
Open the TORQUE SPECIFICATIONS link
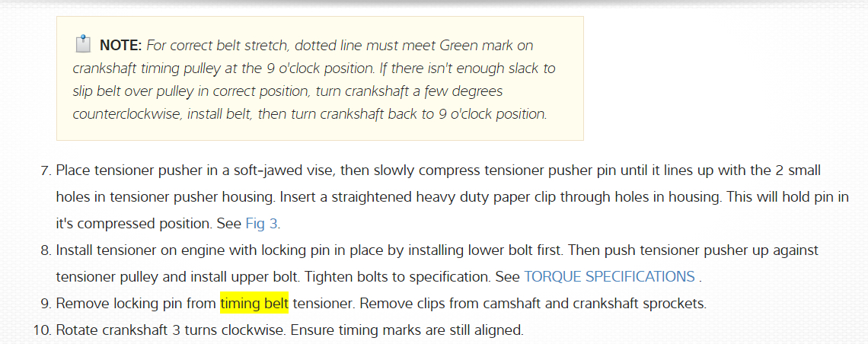tap(609, 276)
